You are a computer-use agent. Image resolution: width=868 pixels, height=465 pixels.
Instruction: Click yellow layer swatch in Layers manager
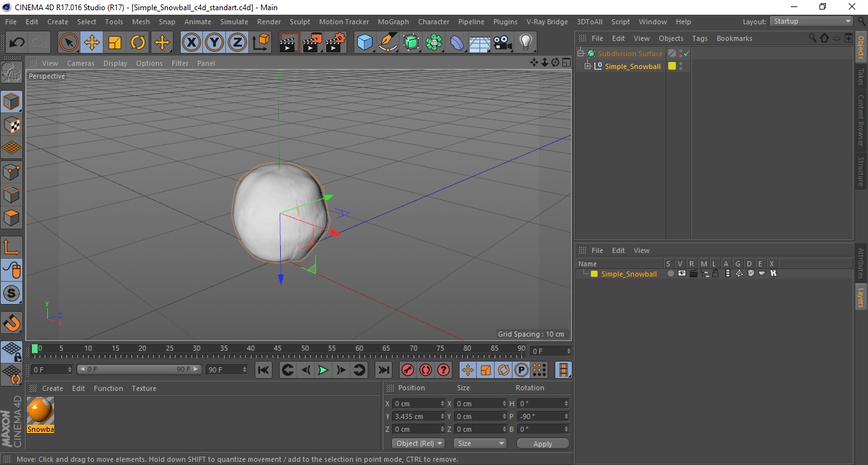point(594,274)
